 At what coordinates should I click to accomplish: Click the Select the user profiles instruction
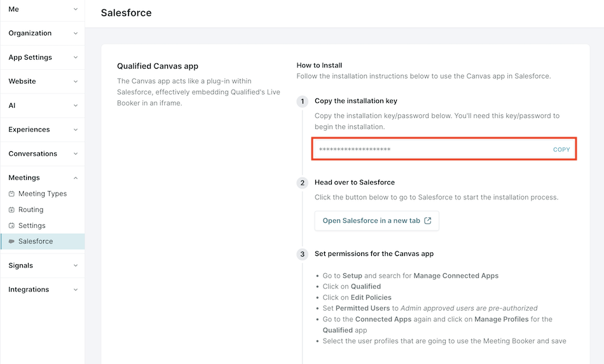pos(444,341)
